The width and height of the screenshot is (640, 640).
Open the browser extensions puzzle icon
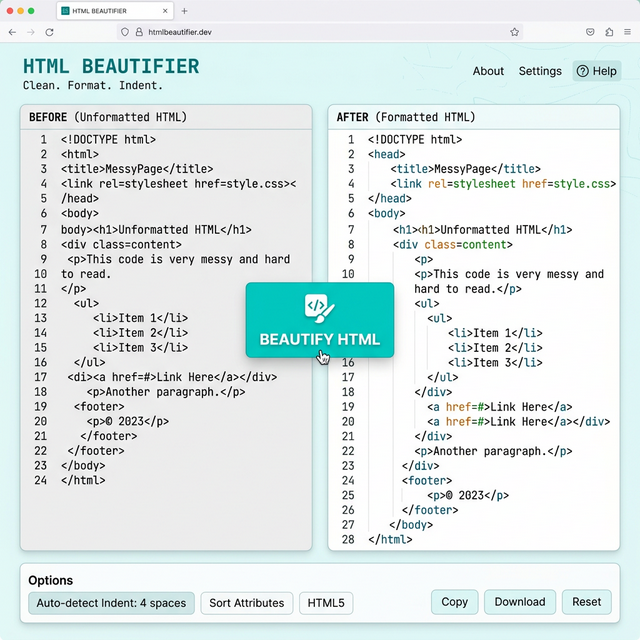pyautogui.click(x=609, y=32)
